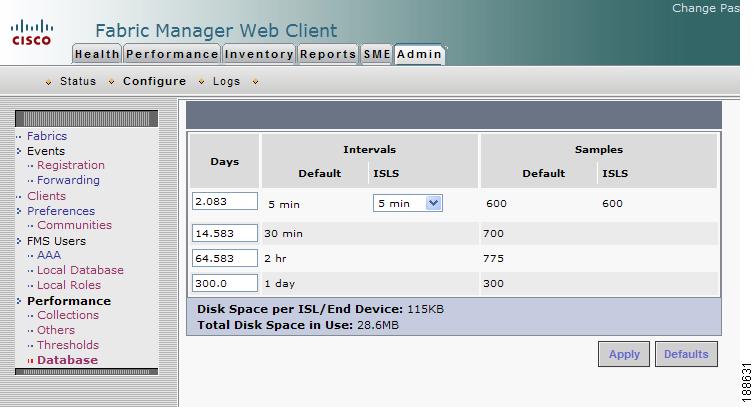Click the 775 samples value
Image resolution: width=755 pixels, height=407 pixels.
[x=494, y=259]
